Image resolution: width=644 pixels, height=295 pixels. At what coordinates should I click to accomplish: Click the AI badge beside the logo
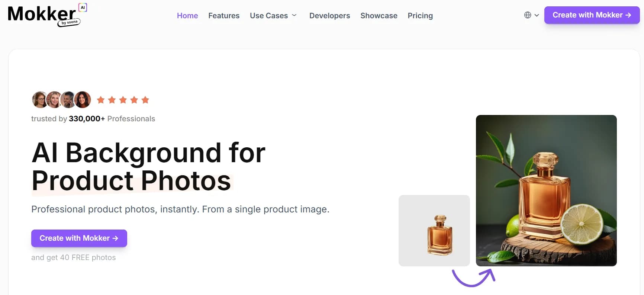coord(83,7)
